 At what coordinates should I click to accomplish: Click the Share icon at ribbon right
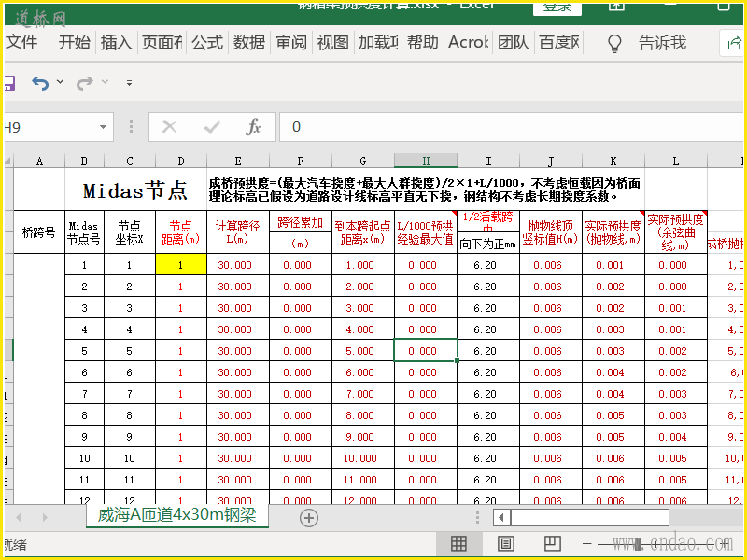[x=734, y=43]
